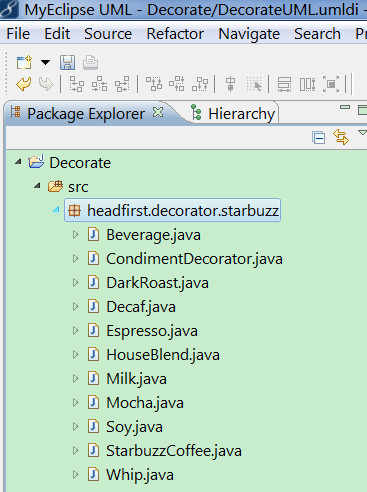The height and width of the screenshot is (492, 367).
Task: Open the New wizard dropdown arrow
Action: click(45, 62)
